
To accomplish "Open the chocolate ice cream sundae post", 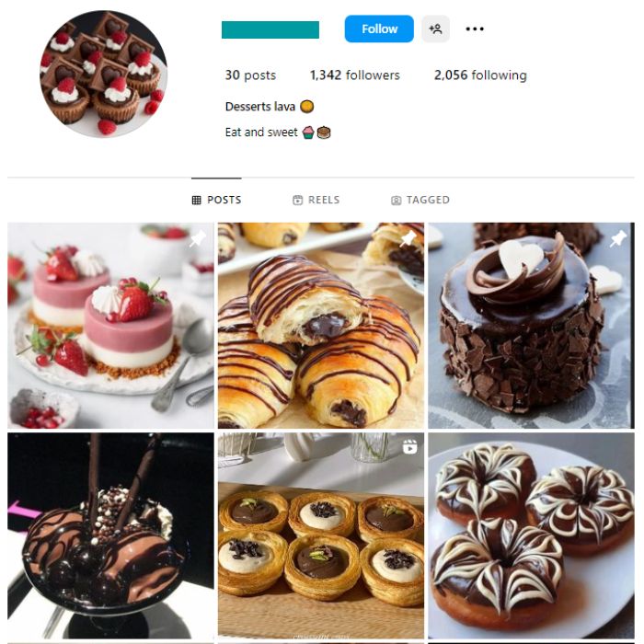I will point(110,535).
